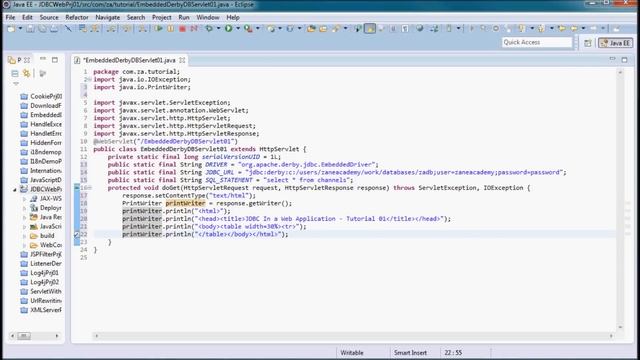Click the editor horizontal scrollbar
The width and height of the screenshot is (640, 360).
(x=353, y=336)
